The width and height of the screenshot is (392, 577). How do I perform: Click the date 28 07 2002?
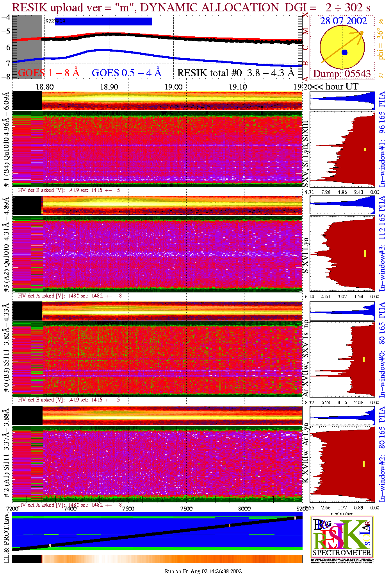344,21
